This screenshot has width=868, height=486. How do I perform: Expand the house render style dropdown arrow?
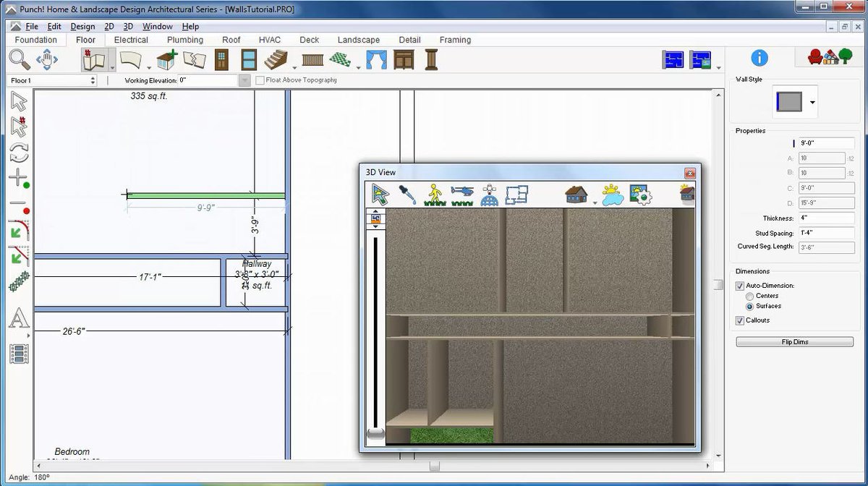click(x=595, y=202)
